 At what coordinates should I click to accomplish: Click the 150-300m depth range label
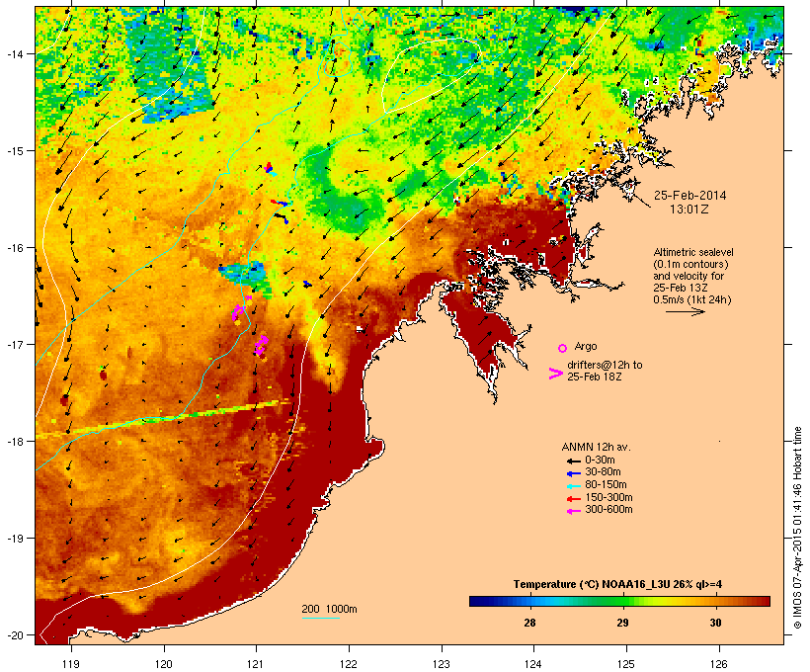[x=608, y=497]
